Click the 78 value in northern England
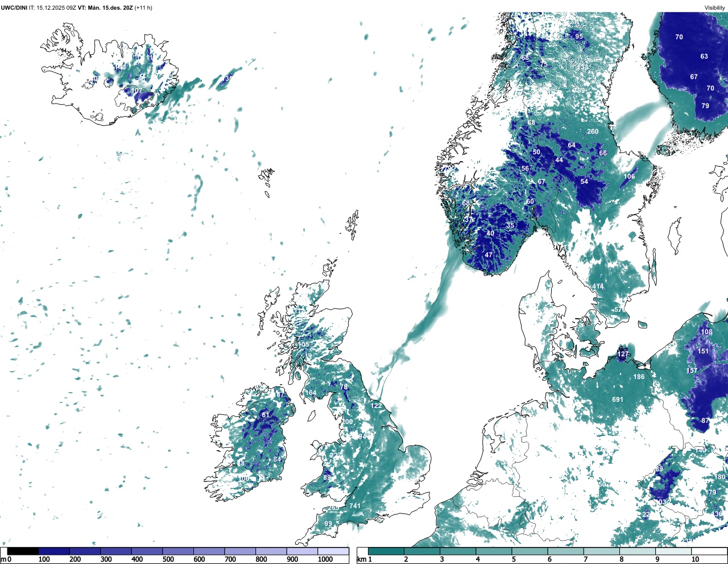Screen dimensions: 728x564 [343, 387]
